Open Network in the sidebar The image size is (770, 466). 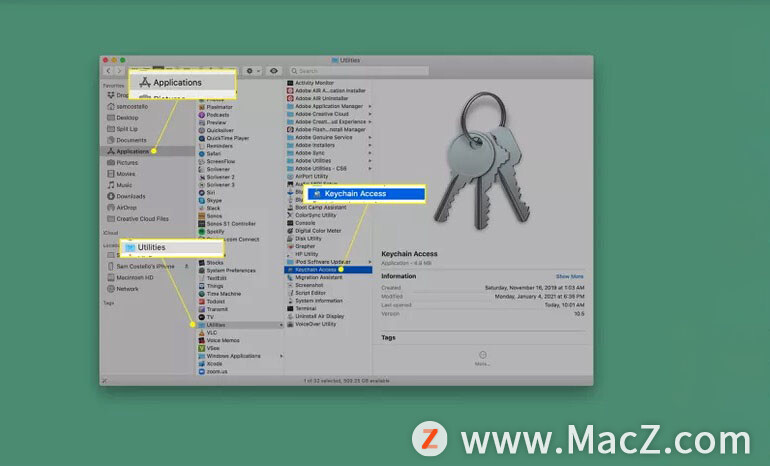pos(123,289)
